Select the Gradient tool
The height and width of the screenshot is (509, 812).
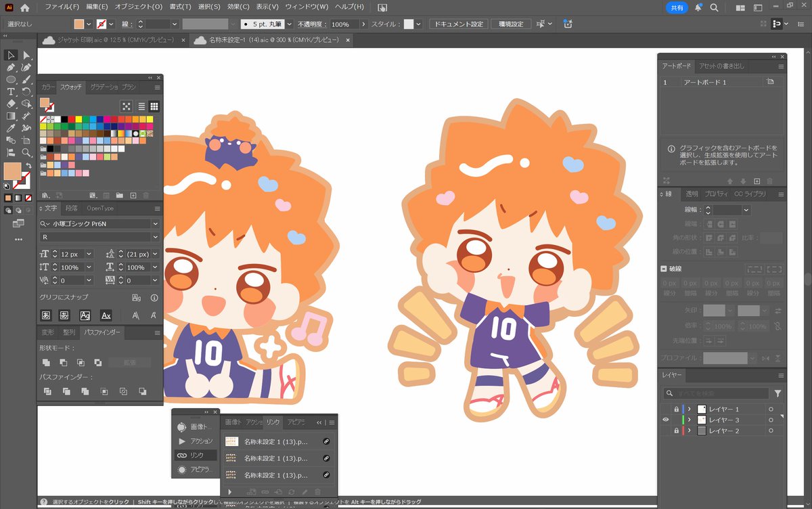tap(12, 116)
